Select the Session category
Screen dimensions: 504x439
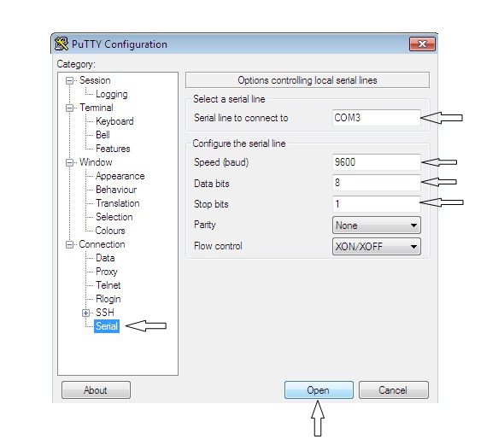pyautogui.click(x=95, y=80)
